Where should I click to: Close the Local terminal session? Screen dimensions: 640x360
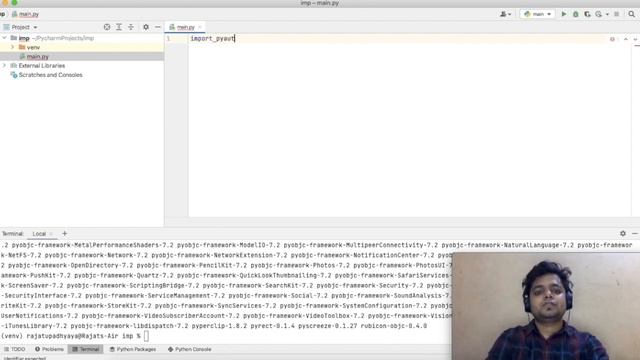click(51, 234)
